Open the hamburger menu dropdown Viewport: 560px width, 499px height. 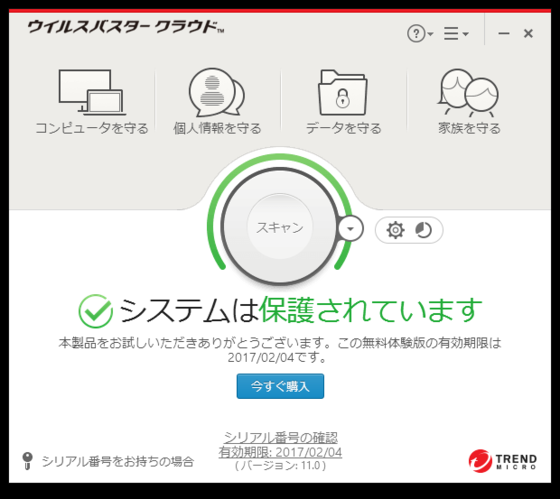[x=456, y=34]
